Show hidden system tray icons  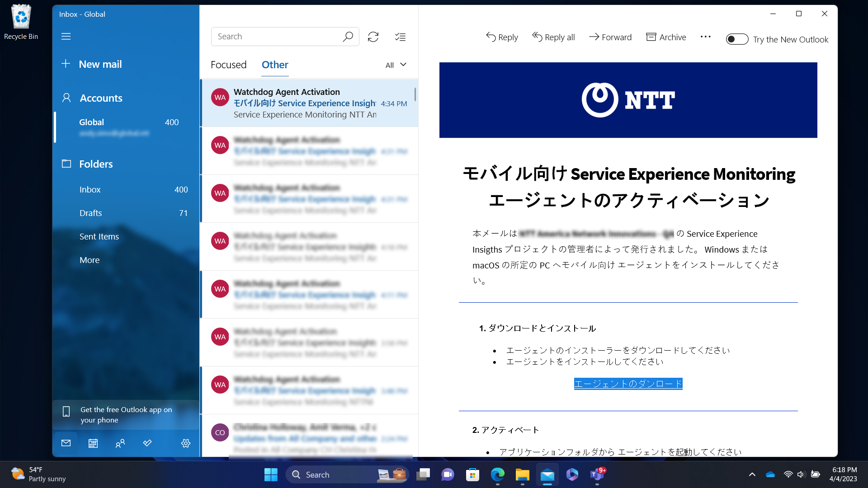pos(752,474)
